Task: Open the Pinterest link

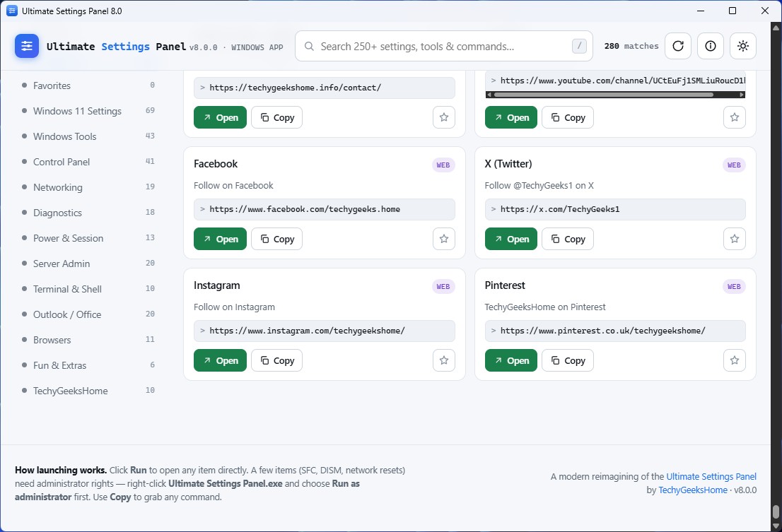Action: (510, 360)
